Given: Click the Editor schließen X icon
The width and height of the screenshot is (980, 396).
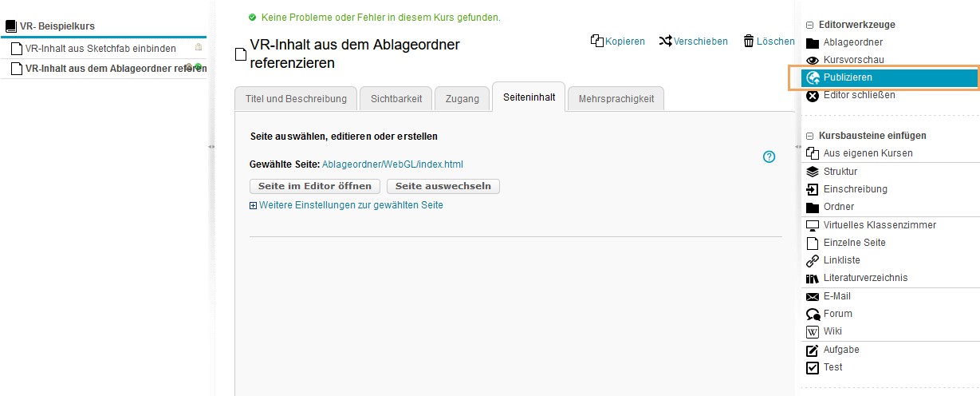Looking at the screenshot, I should [813, 96].
